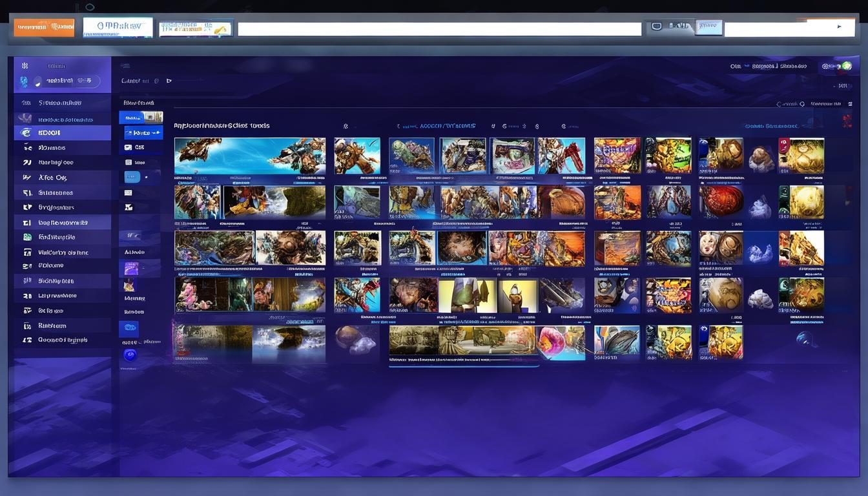868x496 pixels.
Task: Click the progress bar under the bottom thumbnail row
Action: coord(464,366)
